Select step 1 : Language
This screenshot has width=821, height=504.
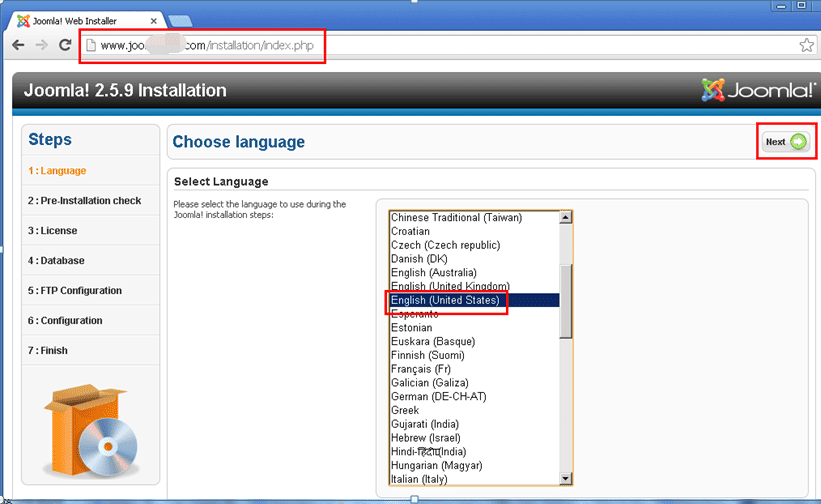tap(57, 171)
